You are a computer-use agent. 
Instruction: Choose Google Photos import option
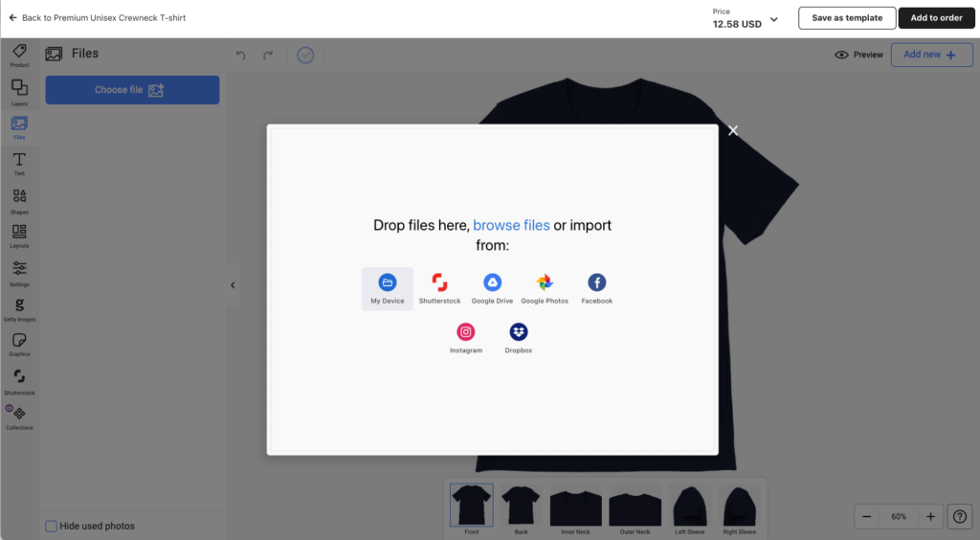click(545, 282)
